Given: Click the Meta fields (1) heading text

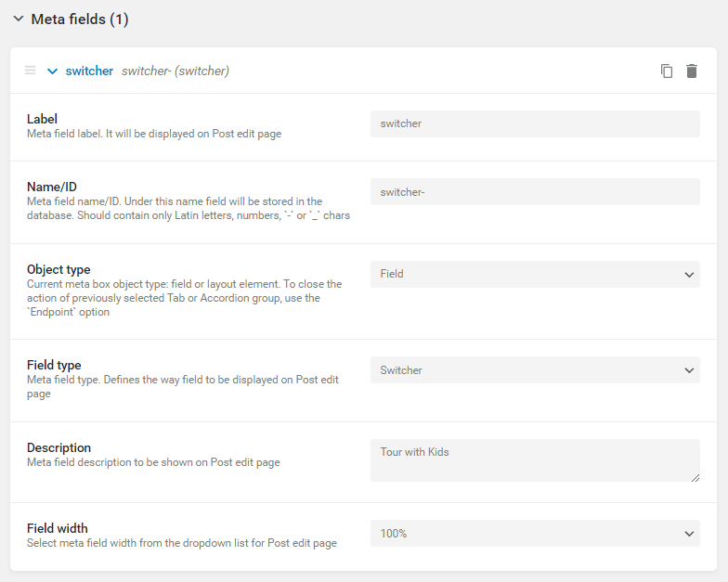Looking at the screenshot, I should [x=80, y=19].
